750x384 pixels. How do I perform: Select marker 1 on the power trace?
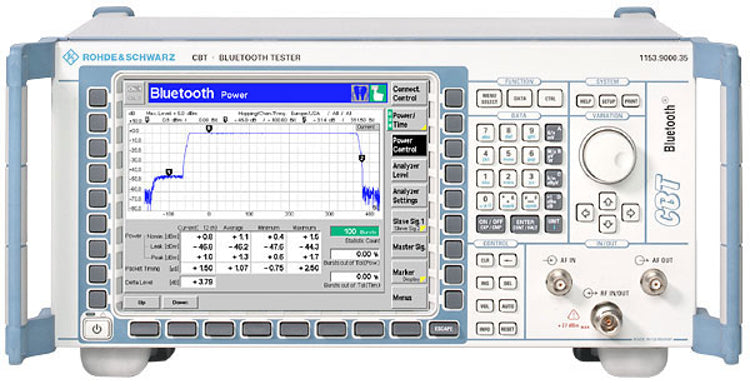(x=168, y=172)
